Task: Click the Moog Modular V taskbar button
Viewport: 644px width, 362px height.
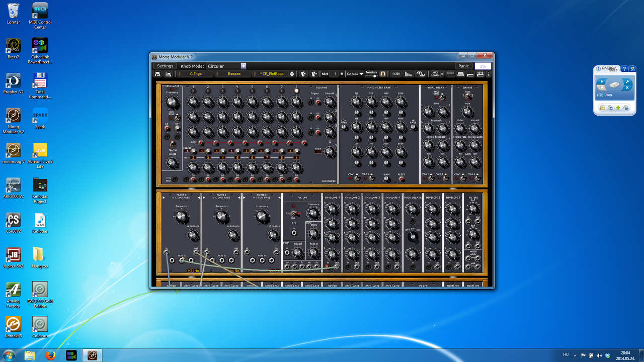Action: pyautogui.click(x=92, y=355)
